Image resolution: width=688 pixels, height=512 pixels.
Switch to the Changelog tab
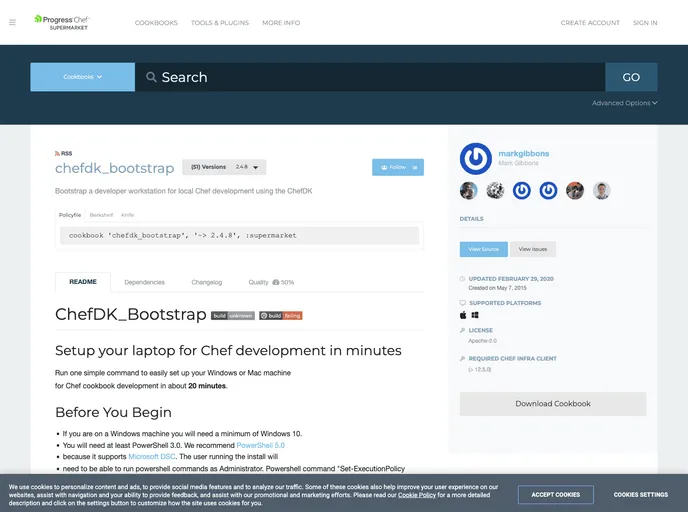[x=207, y=282]
